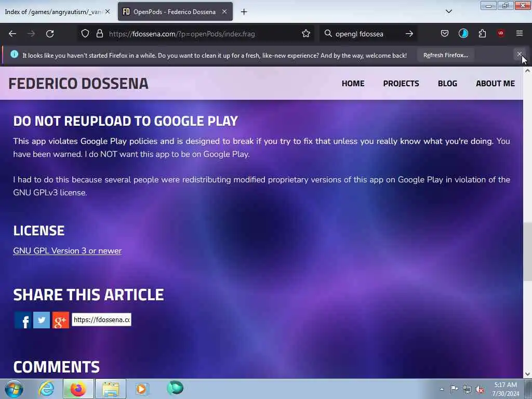Show hidden system tray icons
The height and width of the screenshot is (399, 532).
click(442, 389)
